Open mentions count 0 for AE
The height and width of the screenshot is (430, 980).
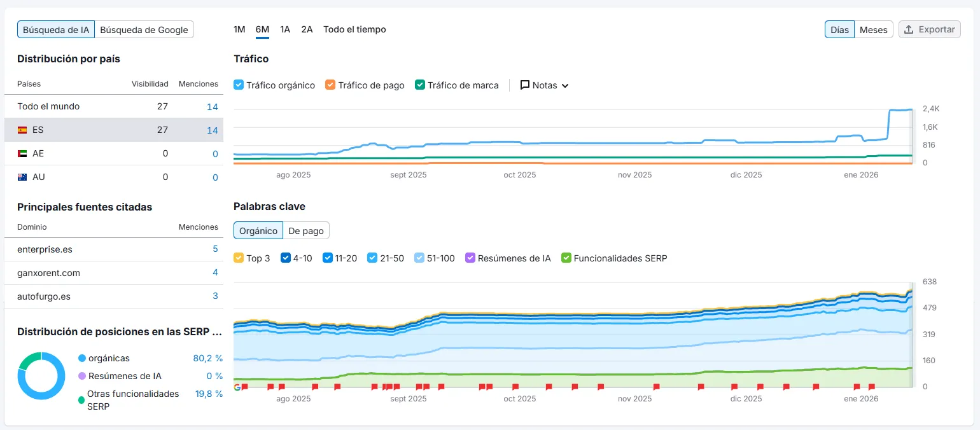(215, 153)
